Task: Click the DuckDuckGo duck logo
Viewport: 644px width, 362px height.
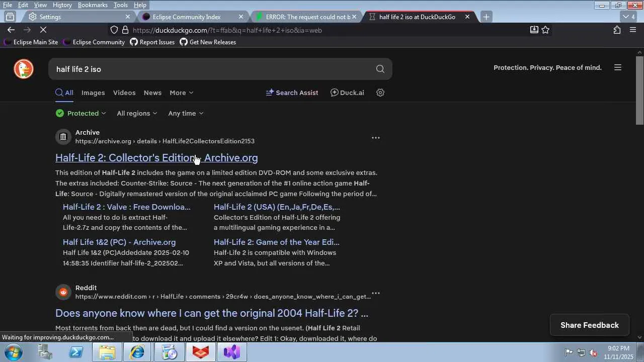Action: click(24, 69)
